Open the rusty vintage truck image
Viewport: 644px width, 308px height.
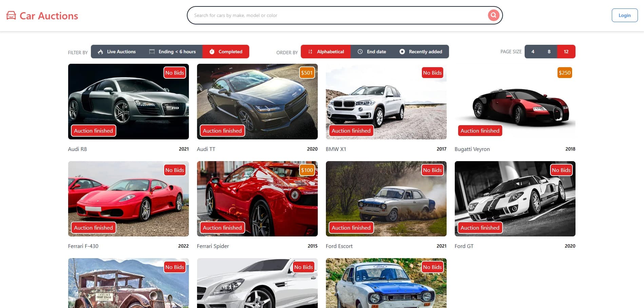coord(129,283)
